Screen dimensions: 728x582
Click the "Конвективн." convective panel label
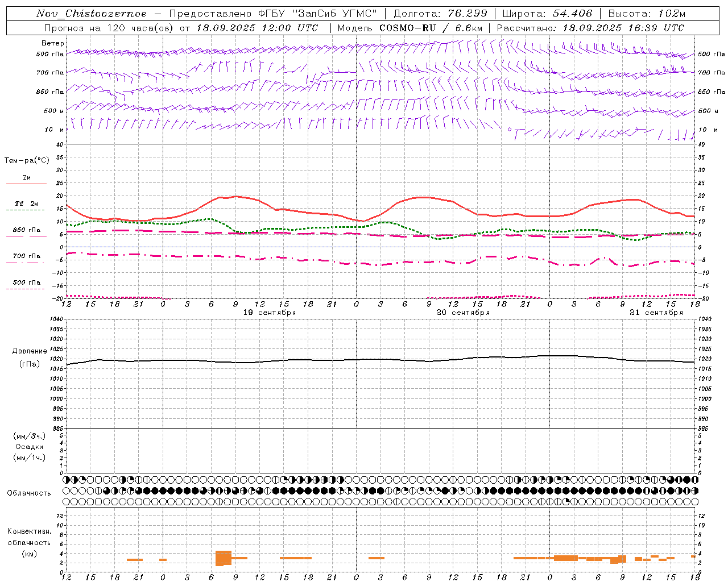(x=29, y=531)
